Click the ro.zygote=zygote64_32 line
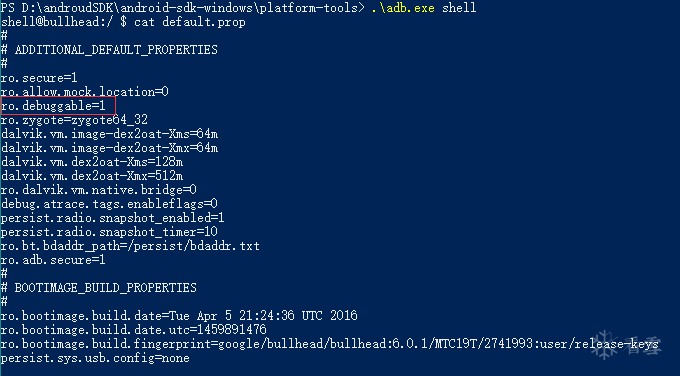 (x=74, y=120)
